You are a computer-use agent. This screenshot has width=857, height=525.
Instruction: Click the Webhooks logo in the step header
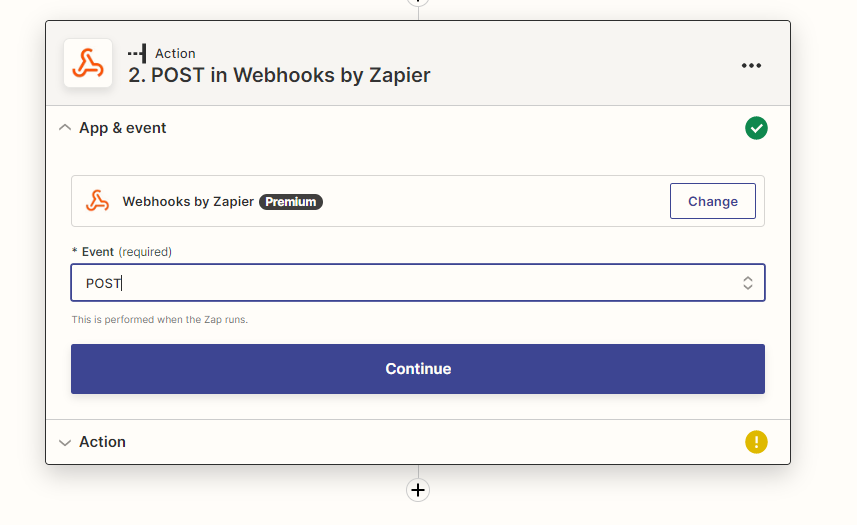click(x=88, y=64)
